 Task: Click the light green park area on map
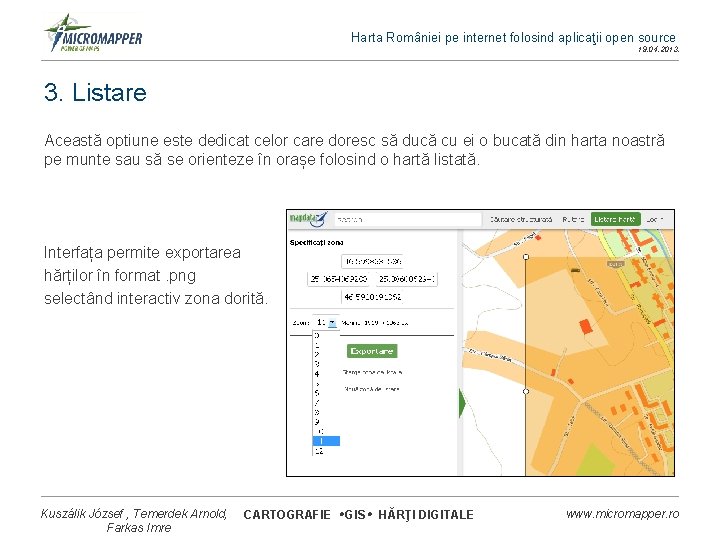point(597,459)
